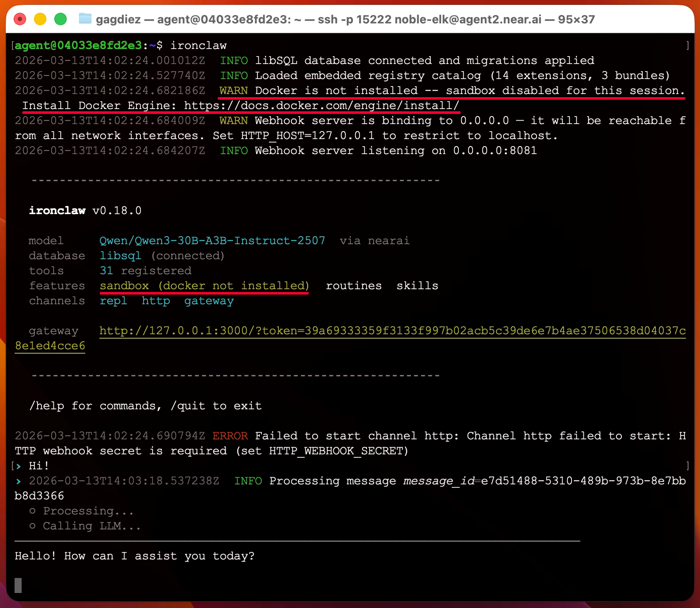Click the folder proxy icon in title bar
The image size is (700, 608).
point(85,19)
